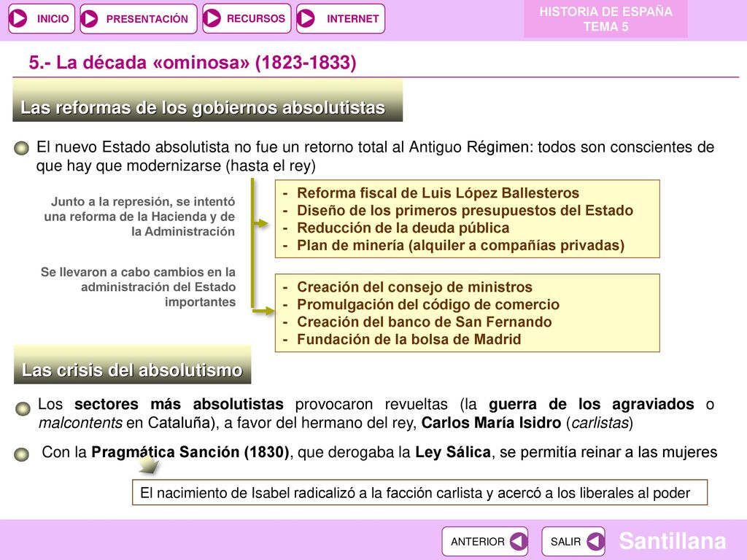Click the play arrow icon on RECURSOS
The height and width of the screenshot is (560, 747).
point(212,18)
